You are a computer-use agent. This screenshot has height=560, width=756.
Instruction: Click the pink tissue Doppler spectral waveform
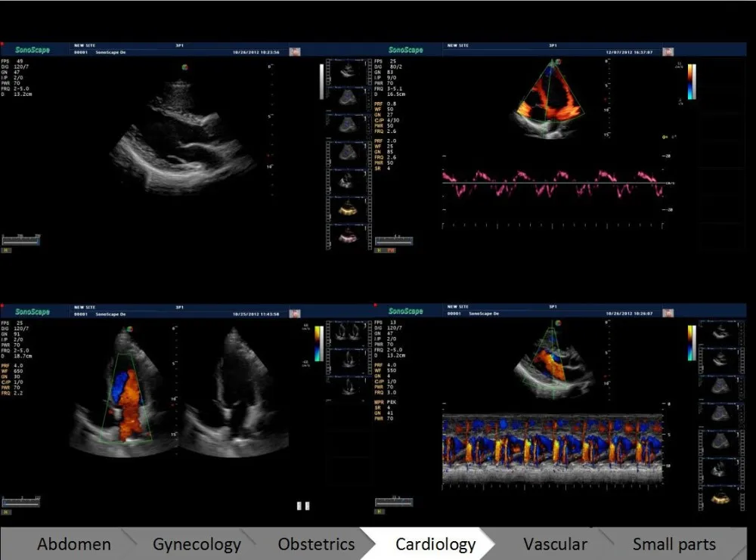553,184
